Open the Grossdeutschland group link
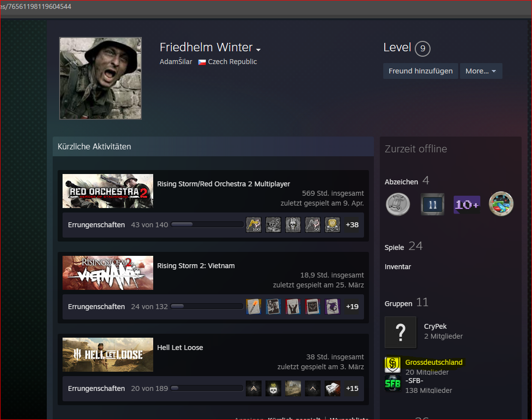 pyautogui.click(x=433, y=362)
